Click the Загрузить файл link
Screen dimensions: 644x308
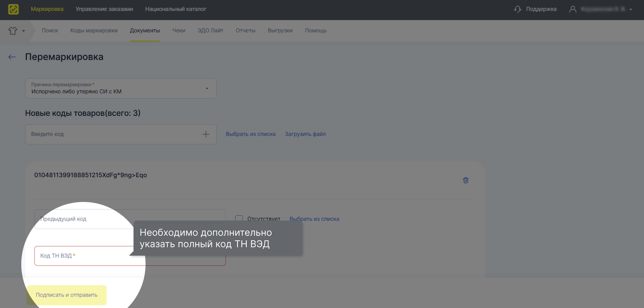(305, 134)
